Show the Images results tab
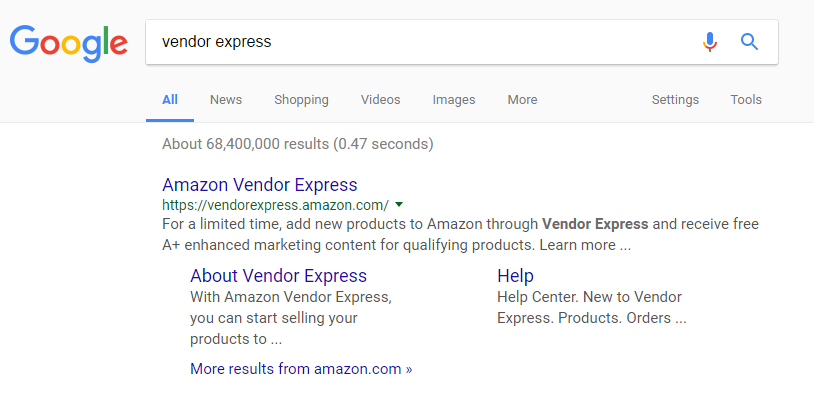This screenshot has width=814, height=394. click(454, 100)
